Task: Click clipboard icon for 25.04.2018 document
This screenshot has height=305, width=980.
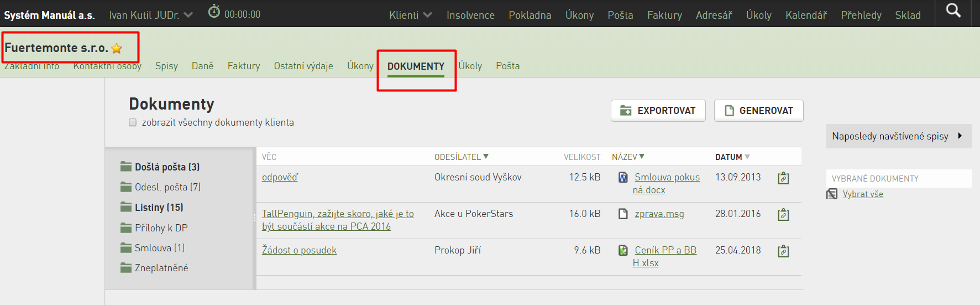Action: [x=783, y=251]
